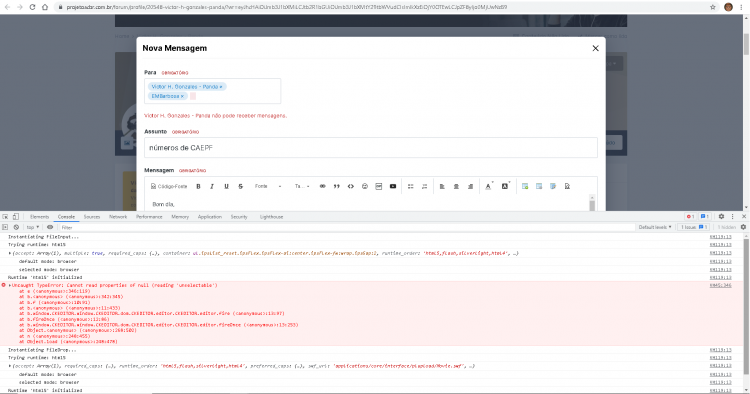Clear the console output
The height and width of the screenshot is (394, 750).
click(x=16, y=227)
